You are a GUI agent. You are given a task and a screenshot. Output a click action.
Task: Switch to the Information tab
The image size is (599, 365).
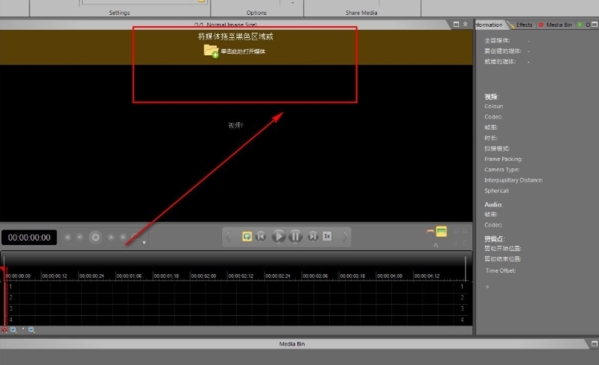(x=489, y=25)
